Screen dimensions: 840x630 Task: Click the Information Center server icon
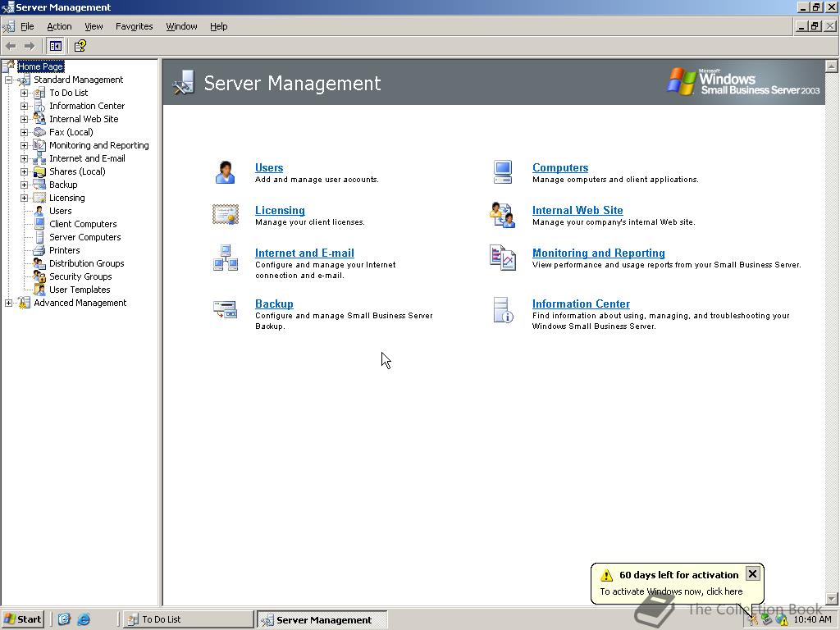503,310
